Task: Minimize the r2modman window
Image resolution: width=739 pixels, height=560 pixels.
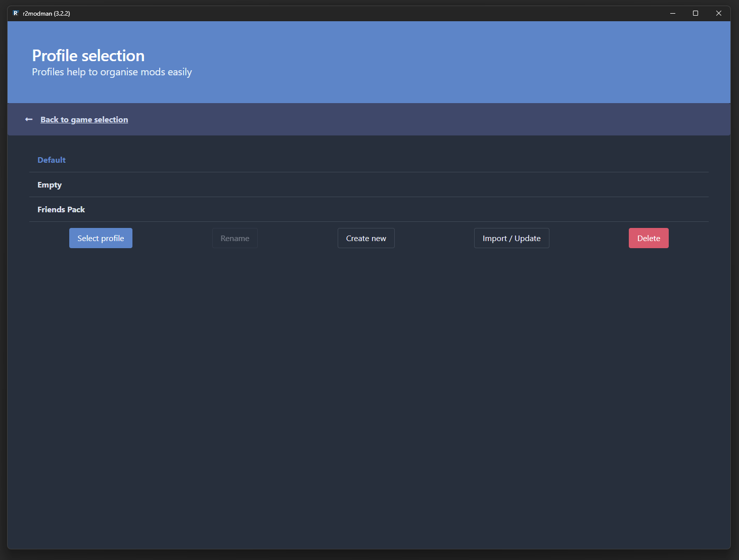Action: point(673,13)
